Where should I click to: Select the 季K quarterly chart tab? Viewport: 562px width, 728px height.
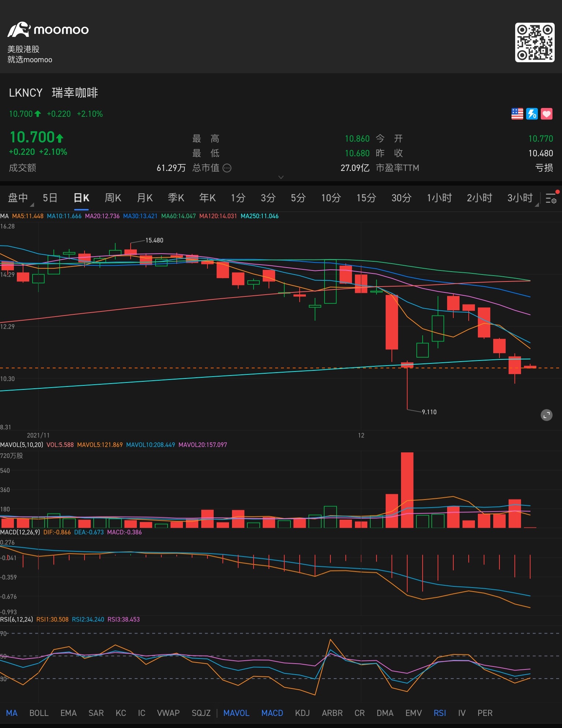click(176, 198)
